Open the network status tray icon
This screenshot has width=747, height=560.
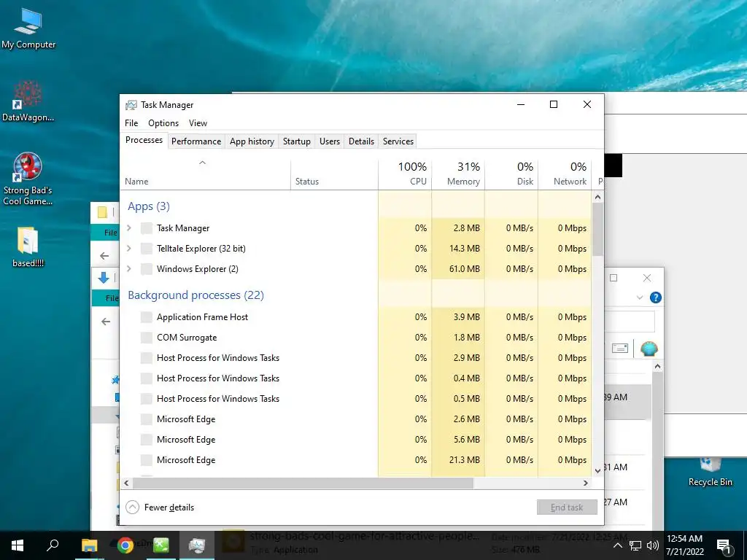pyautogui.click(x=635, y=545)
